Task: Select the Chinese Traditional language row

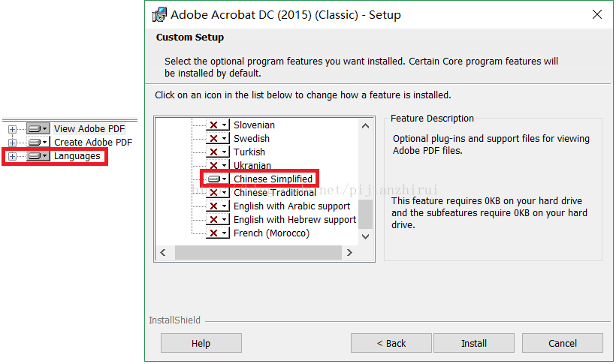Action: pos(275,192)
